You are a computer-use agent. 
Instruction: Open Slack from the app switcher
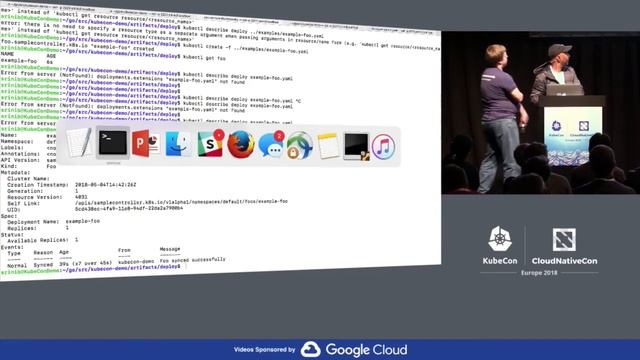[x=210, y=144]
